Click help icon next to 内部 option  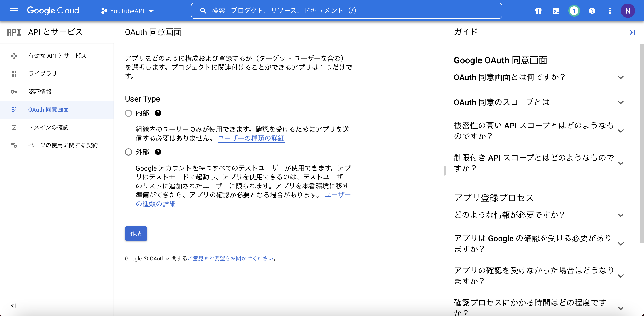158,113
